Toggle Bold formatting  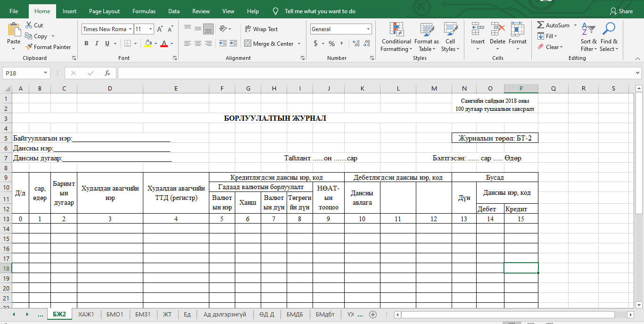pyautogui.click(x=86, y=44)
